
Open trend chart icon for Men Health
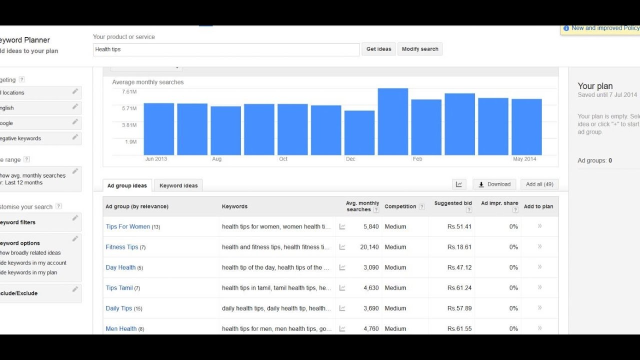[342, 329]
